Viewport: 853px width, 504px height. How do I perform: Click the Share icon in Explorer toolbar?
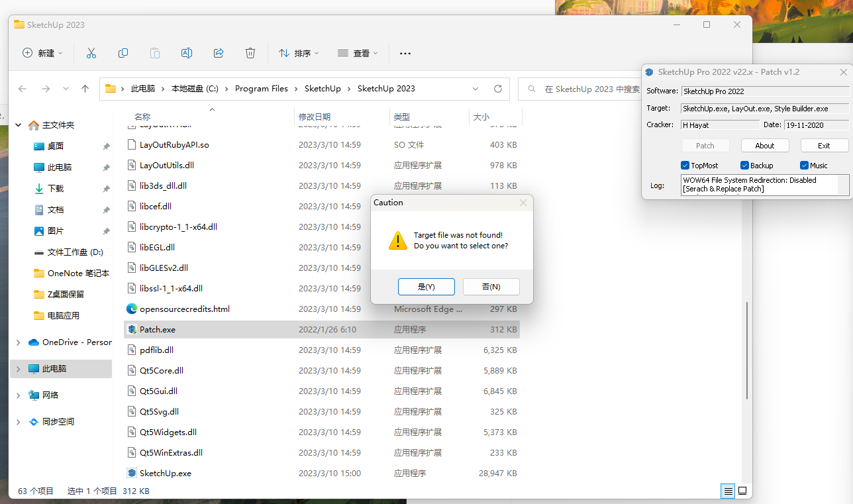pos(219,53)
